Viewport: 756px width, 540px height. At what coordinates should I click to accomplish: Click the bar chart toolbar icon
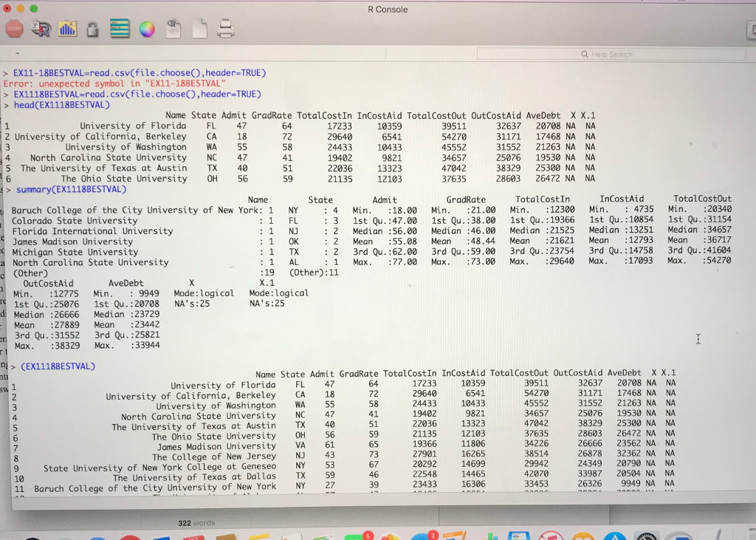[66, 28]
